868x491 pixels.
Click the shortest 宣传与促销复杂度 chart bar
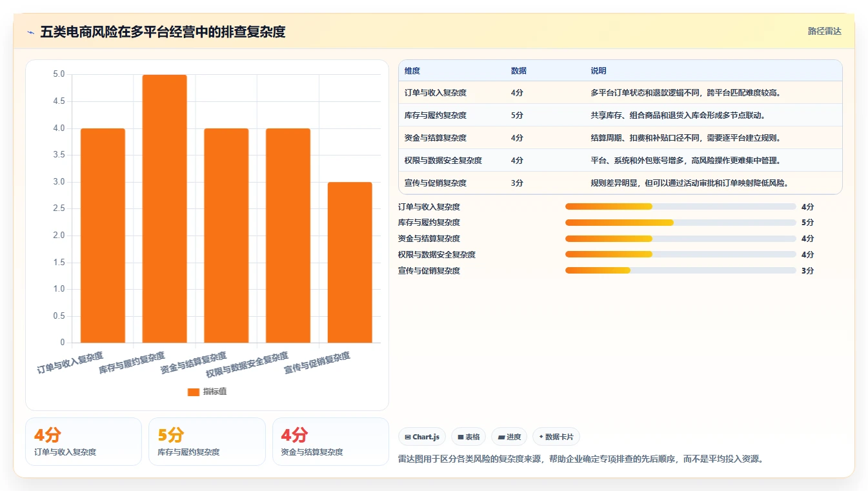pyautogui.click(x=350, y=263)
